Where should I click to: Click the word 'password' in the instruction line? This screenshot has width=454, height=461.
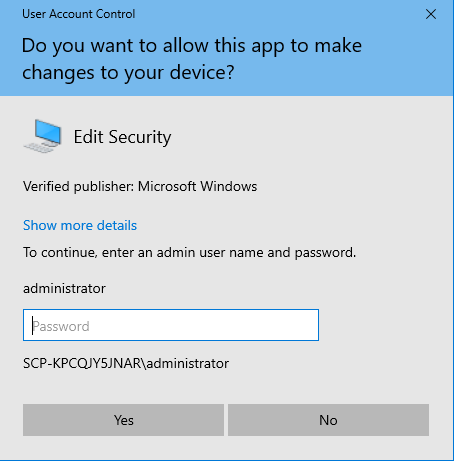click(325, 253)
